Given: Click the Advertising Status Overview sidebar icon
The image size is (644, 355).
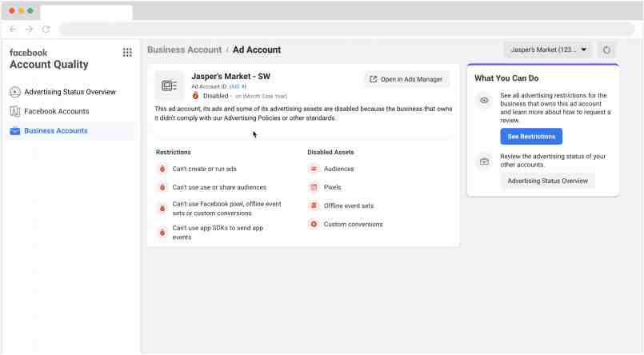Looking at the screenshot, I should click(14, 92).
